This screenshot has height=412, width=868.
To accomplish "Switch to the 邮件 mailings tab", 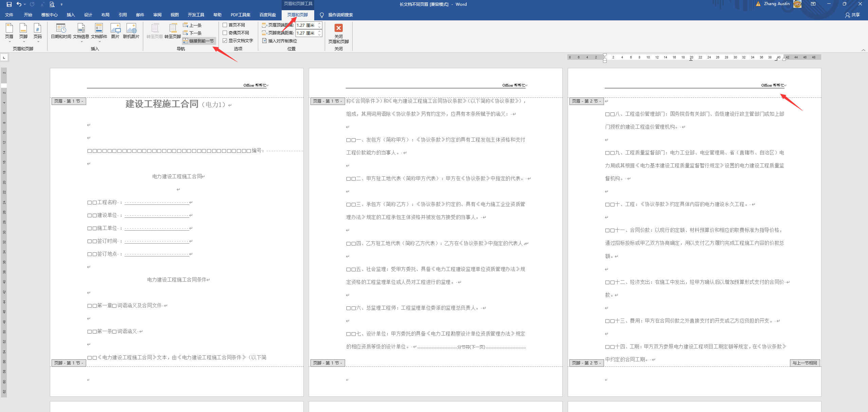I will coord(140,15).
